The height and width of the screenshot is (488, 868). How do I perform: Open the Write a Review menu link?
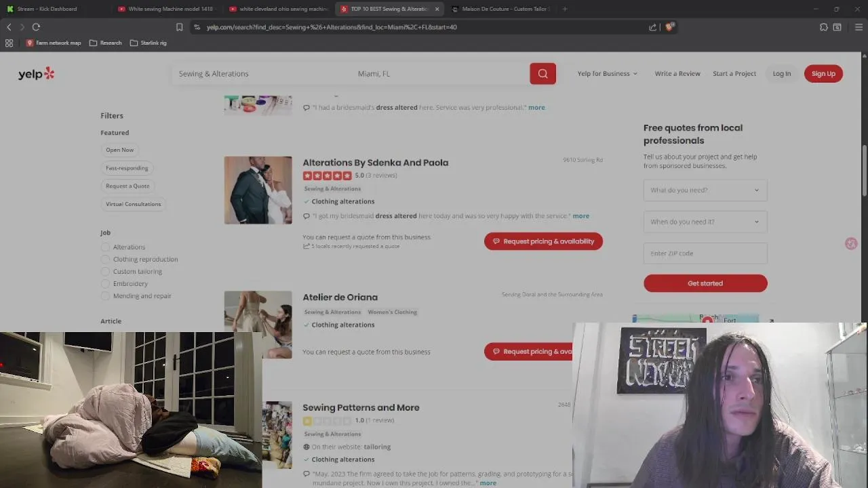677,73
